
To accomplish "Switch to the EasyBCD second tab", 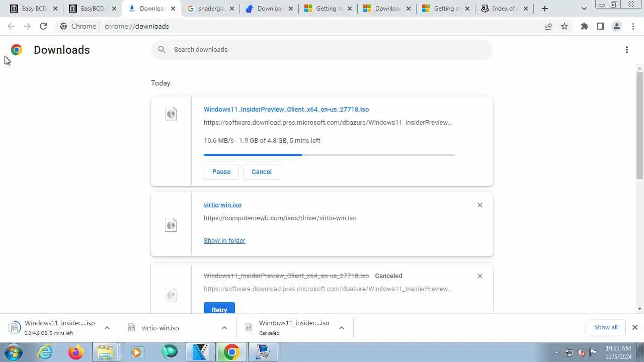I will pos(93,9).
